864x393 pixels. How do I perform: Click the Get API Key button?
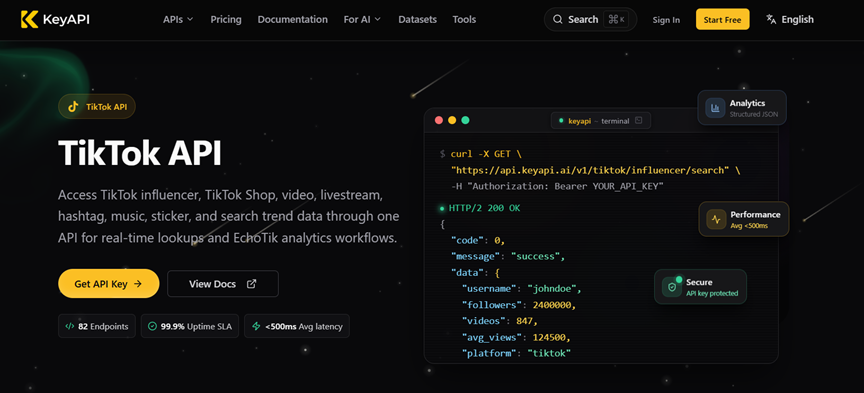coord(109,284)
